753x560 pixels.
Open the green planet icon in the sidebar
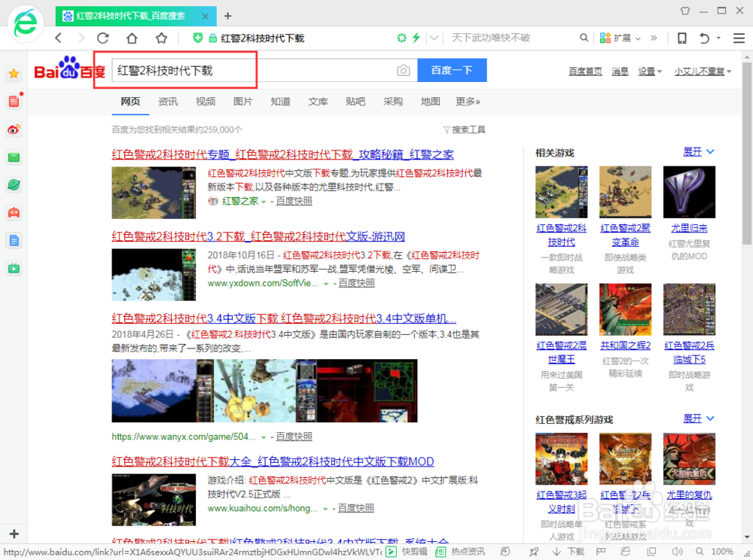click(x=14, y=184)
